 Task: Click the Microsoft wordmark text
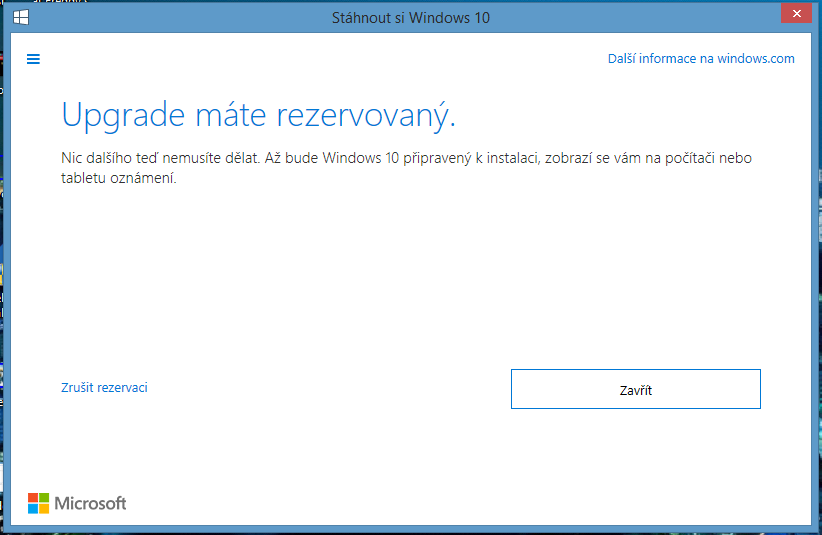click(90, 503)
